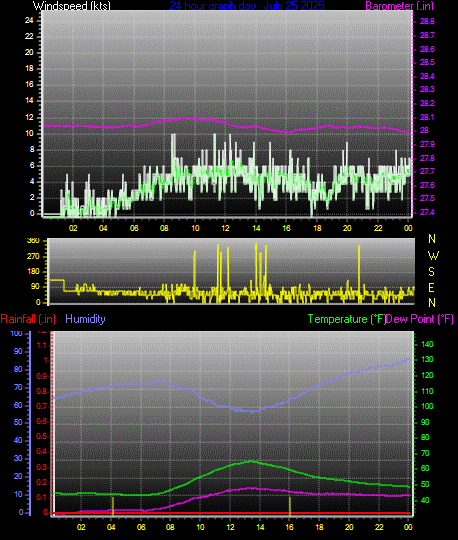Click the 12 hour tick on windspeed chart
Screen dimensions: 458x540
[x=225, y=228]
